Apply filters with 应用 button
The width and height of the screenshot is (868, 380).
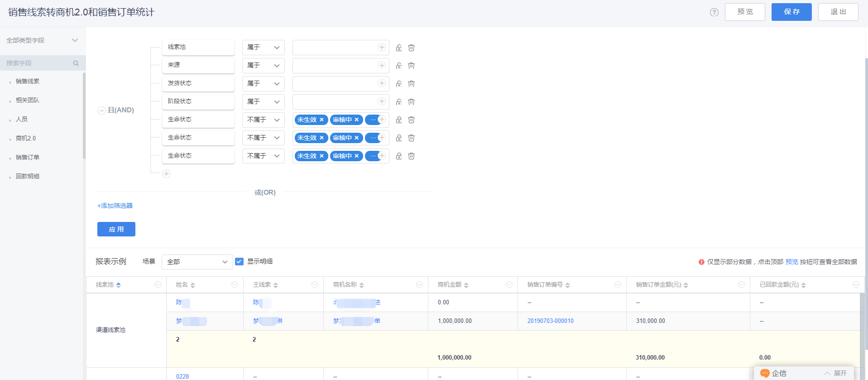[116, 229]
